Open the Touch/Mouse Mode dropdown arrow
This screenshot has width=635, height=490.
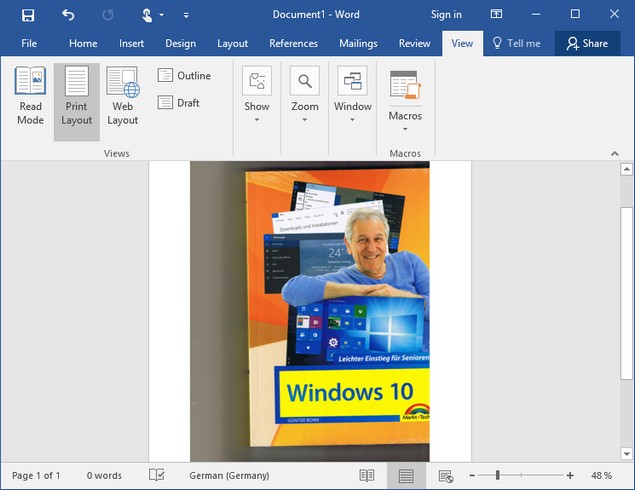coord(162,15)
